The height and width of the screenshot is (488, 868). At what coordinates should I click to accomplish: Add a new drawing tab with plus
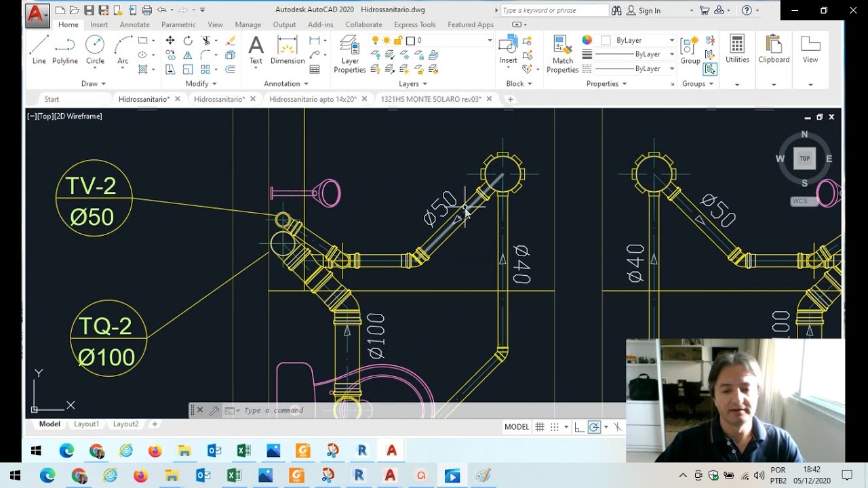(x=511, y=99)
